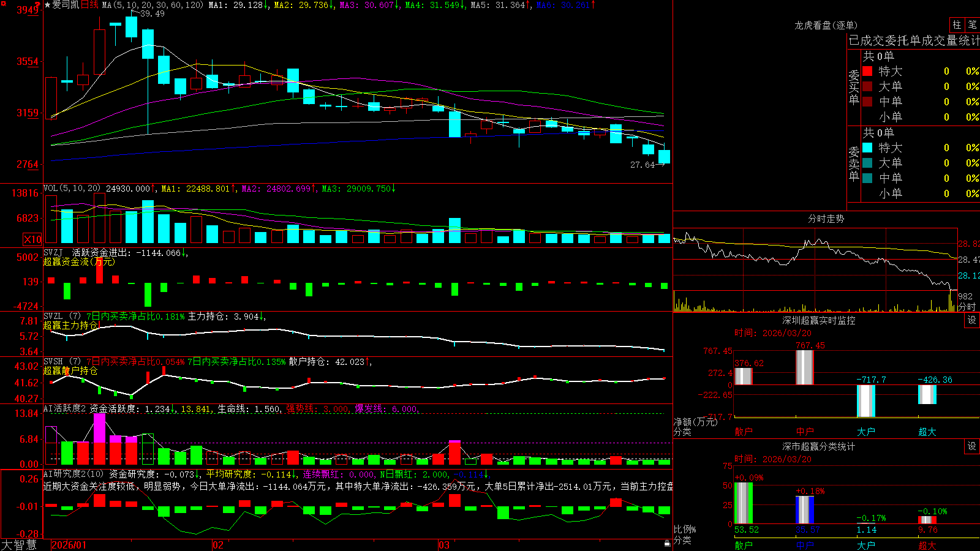Click the 深市超赢分类统计 panel title
The height and width of the screenshot is (551, 980).
818,446
